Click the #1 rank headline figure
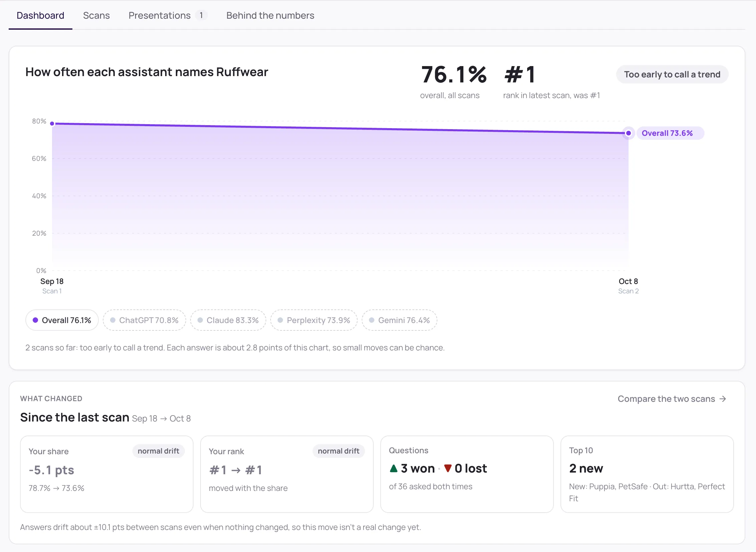This screenshot has height=552, width=756. pyautogui.click(x=520, y=74)
